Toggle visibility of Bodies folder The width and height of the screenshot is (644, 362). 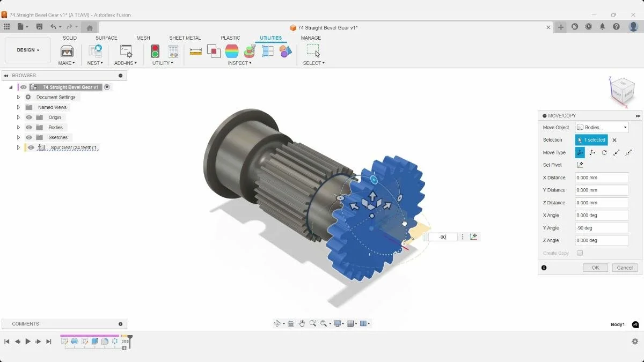(x=29, y=128)
